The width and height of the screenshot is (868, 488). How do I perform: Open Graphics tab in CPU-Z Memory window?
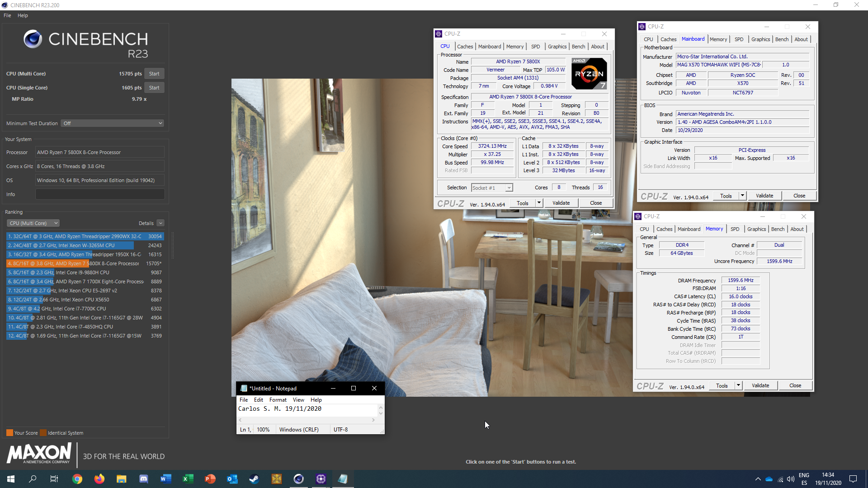[756, 229]
